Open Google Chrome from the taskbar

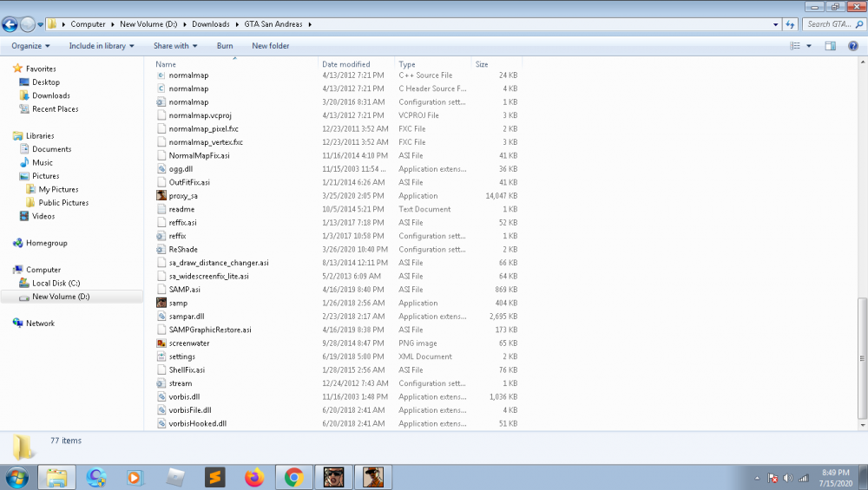(x=294, y=477)
